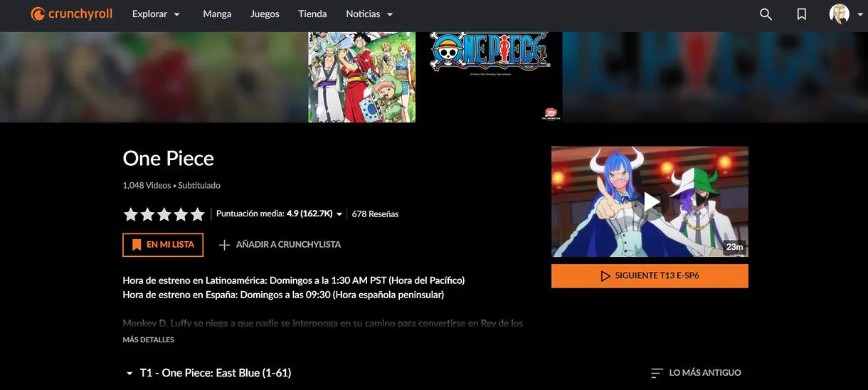Click the One Piece series title

coord(168,158)
